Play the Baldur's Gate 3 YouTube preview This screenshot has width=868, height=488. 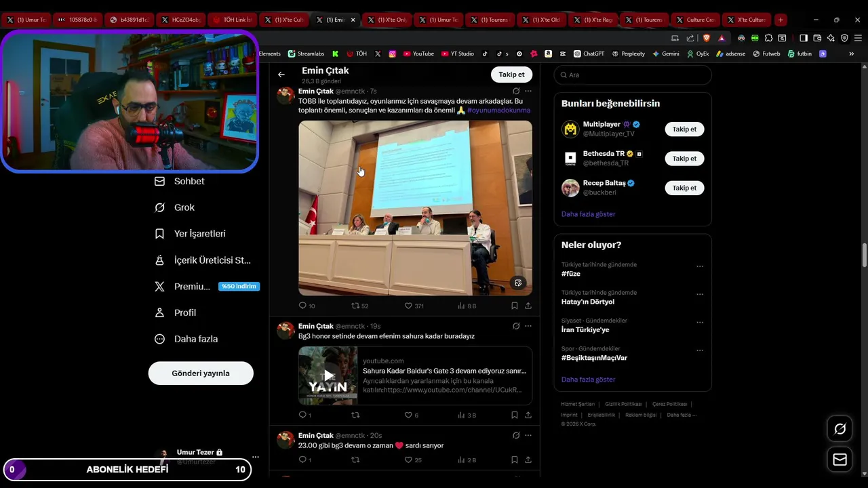tap(328, 375)
